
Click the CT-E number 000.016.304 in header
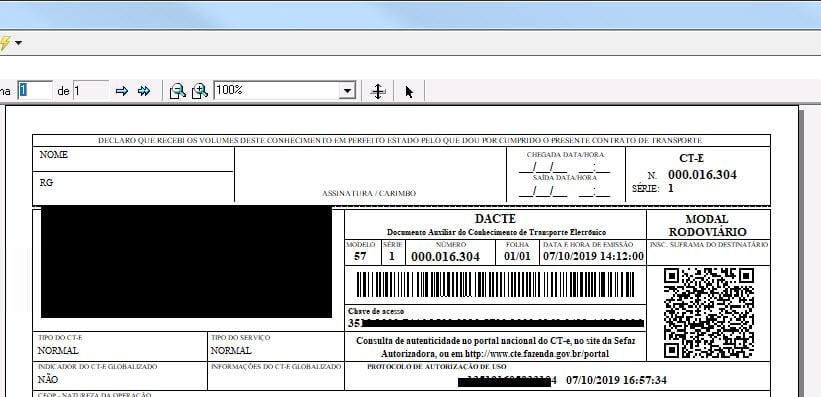[702, 175]
